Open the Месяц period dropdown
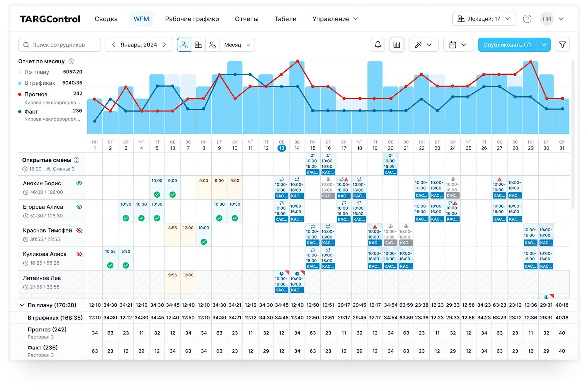The image size is (588, 391). tap(237, 45)
